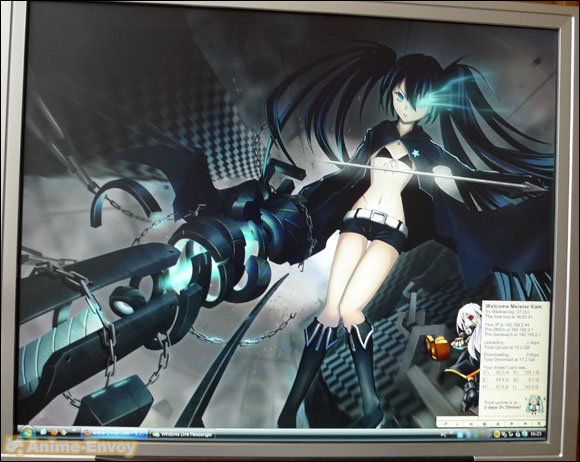Click the 'Your IP is 192.168.2.44' line
The image size is (580, 462).
507,325
